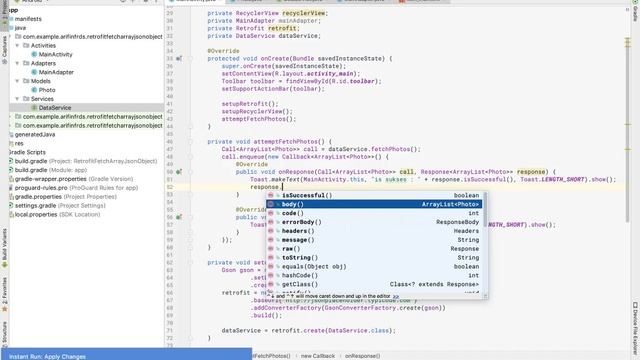Open gradle-wrapper.properties file
The width and height of the screenshot is (640, 360).
point(74,179)
